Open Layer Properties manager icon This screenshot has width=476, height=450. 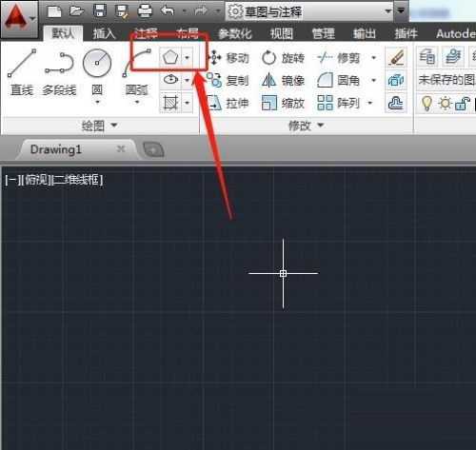[427, 57]
